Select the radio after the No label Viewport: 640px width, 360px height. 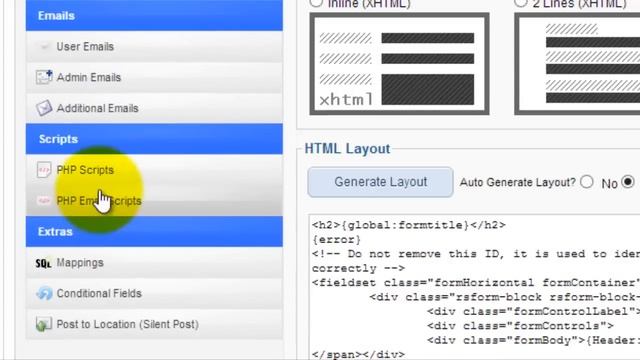point(628,182)
